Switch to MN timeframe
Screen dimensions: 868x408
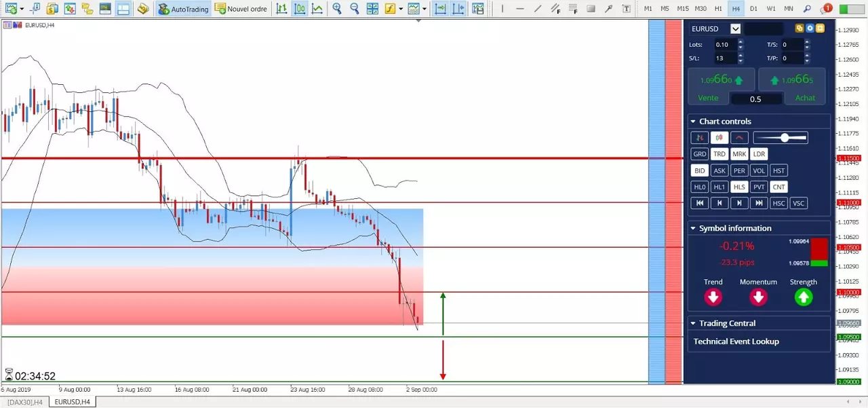(789, 9)
